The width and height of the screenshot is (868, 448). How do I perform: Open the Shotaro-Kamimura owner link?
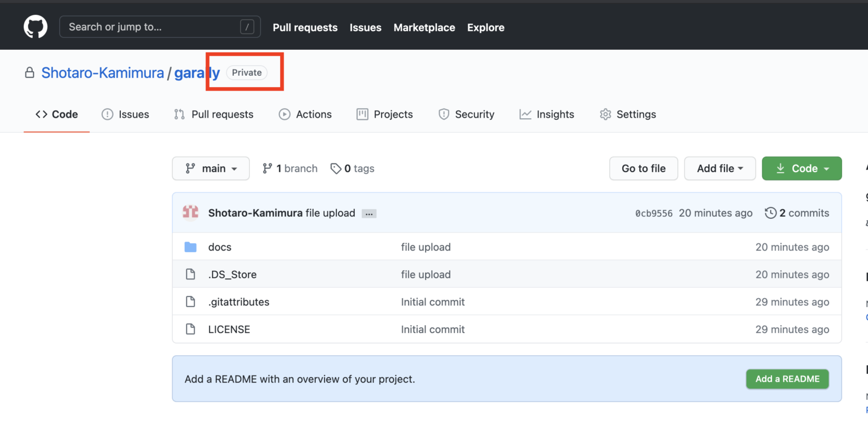tap(102, 73)
